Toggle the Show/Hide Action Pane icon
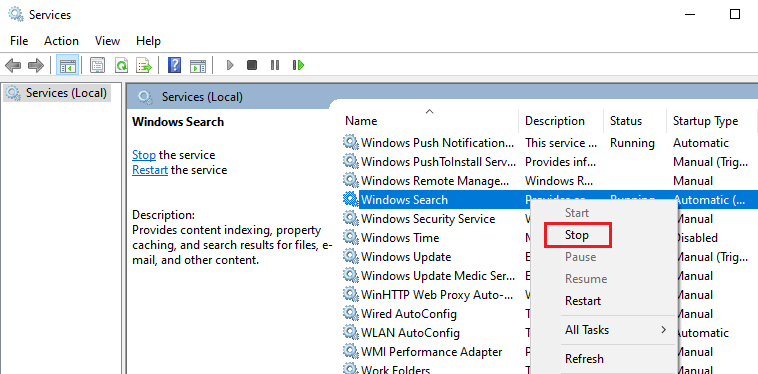The height and width of the screenshot is (374, 758). (x=198, y=65)
